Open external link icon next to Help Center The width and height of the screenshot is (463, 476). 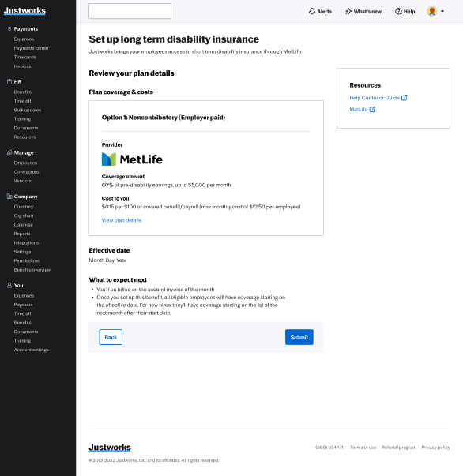[404, 98]
